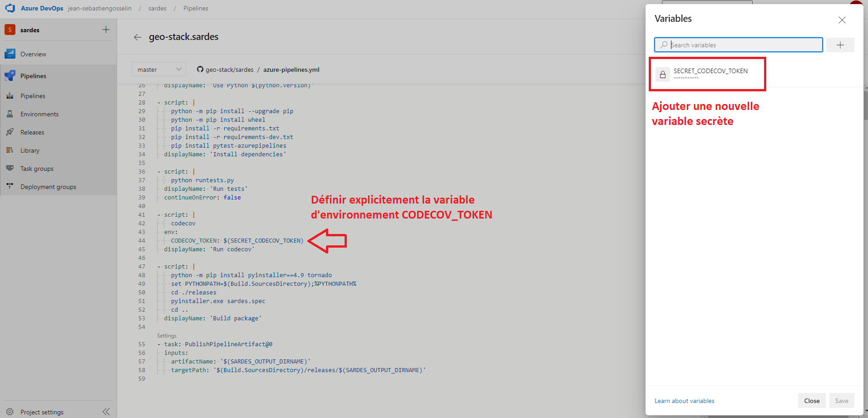This screenshot has width=868, height=418.
Task: Click the Close button in Variables panel
Action: [812, 401]
